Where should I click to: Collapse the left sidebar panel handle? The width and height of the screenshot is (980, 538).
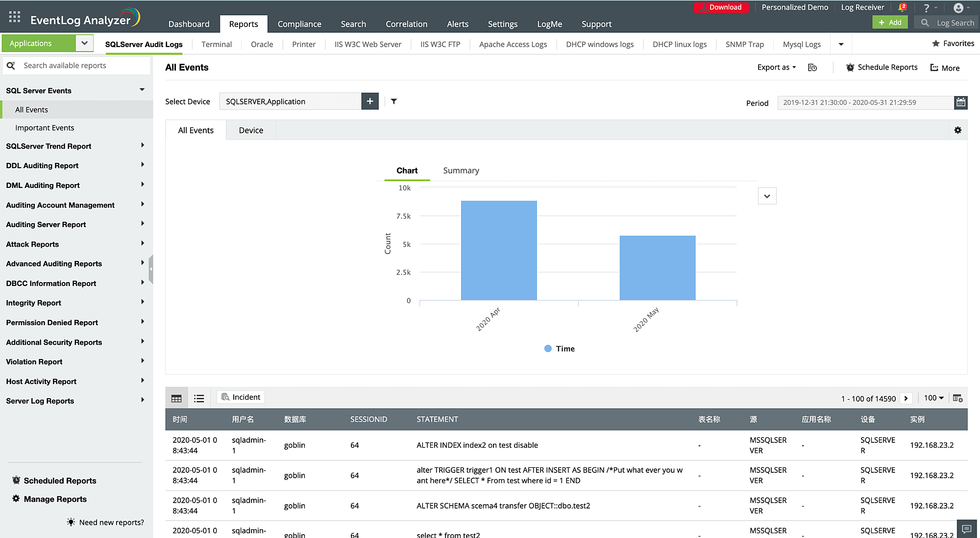(x=151, y=269)
